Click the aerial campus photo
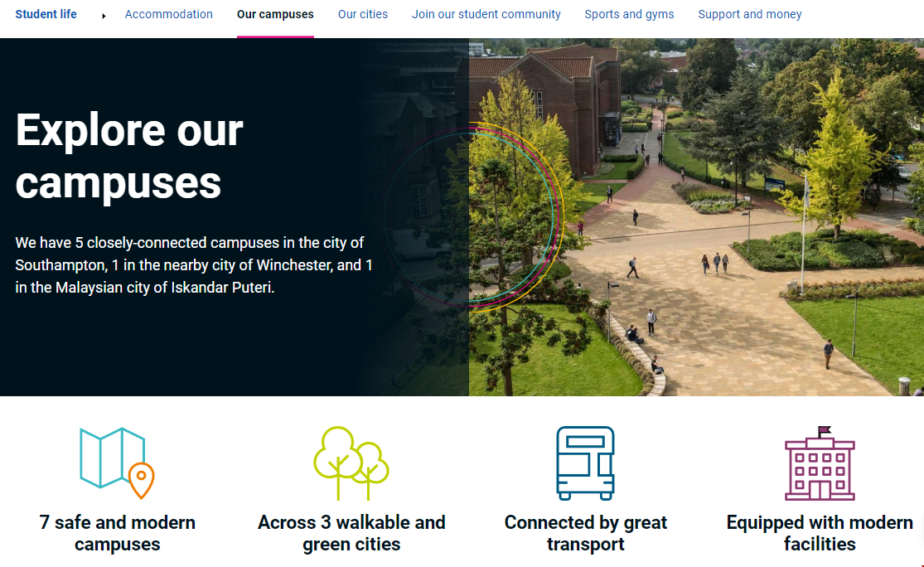Image resolution: width=924 pixels, height=567 pixels. coord(729,249)
